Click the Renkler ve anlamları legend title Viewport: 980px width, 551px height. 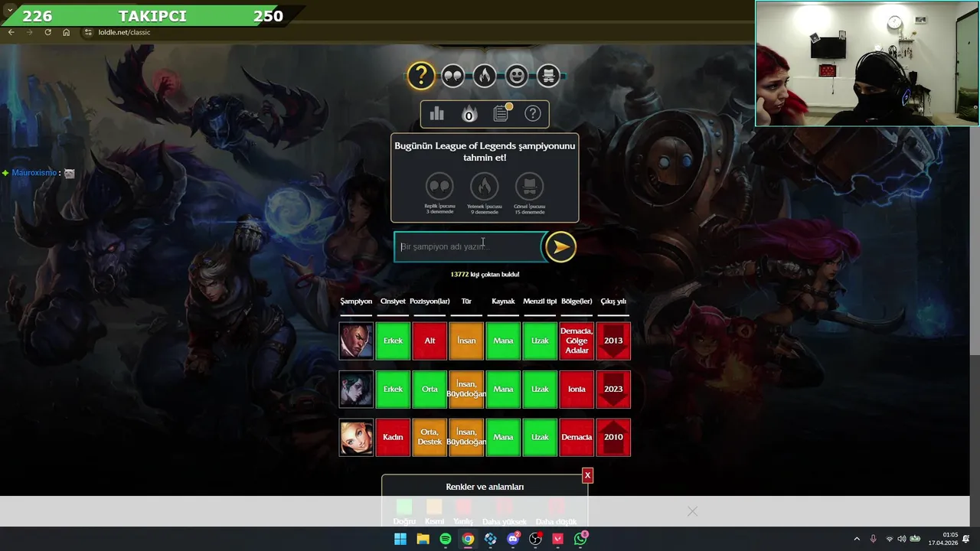point(485,487)
